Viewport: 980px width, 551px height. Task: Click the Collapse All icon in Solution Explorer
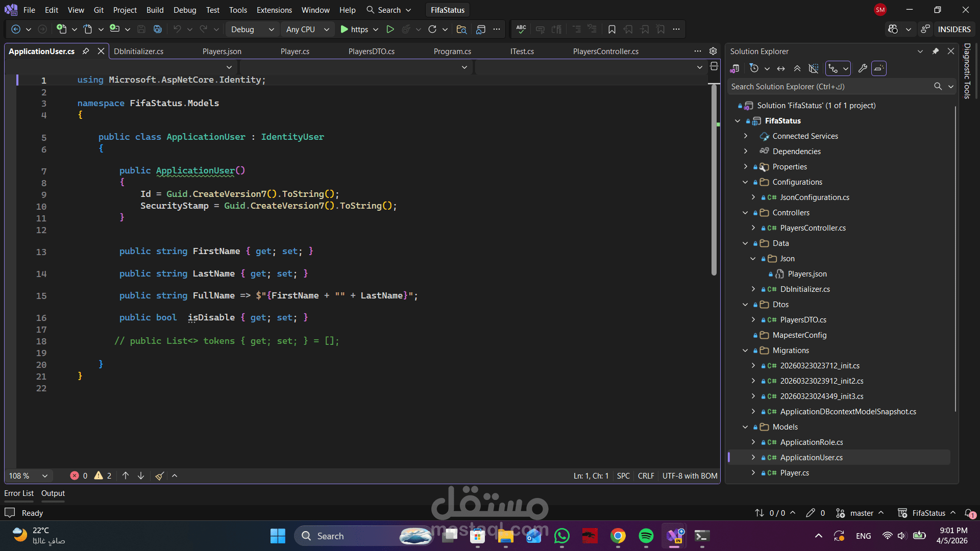[797, 68]
